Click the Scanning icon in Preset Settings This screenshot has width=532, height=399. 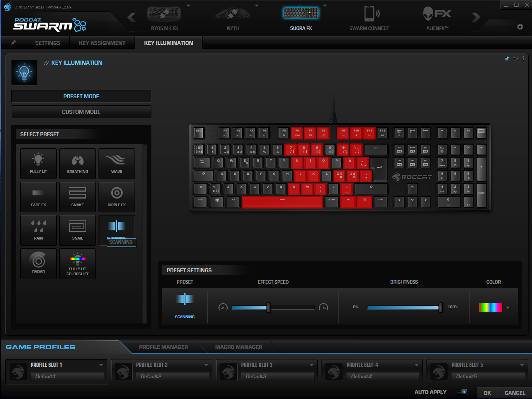185,299
